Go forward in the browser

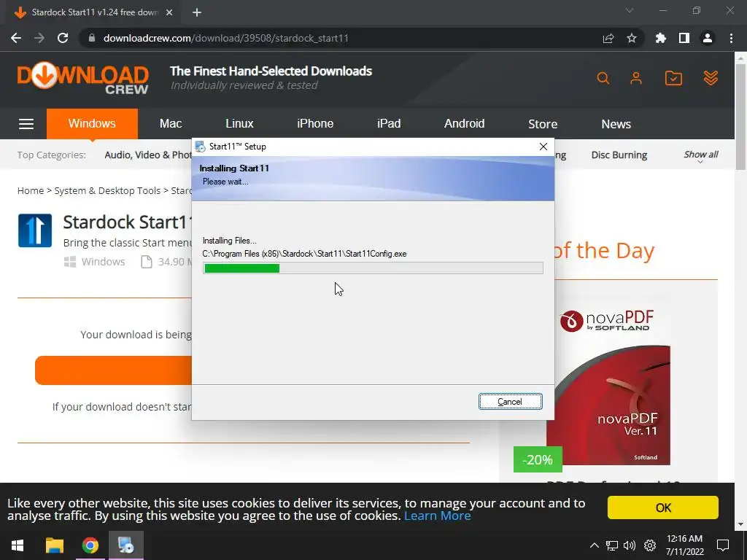coord(39,38)
